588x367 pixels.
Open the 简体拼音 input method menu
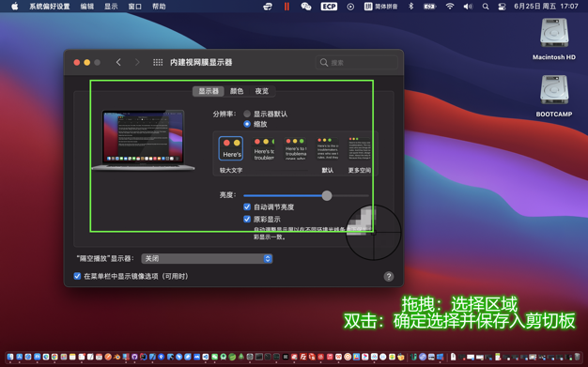coord(380,7)
